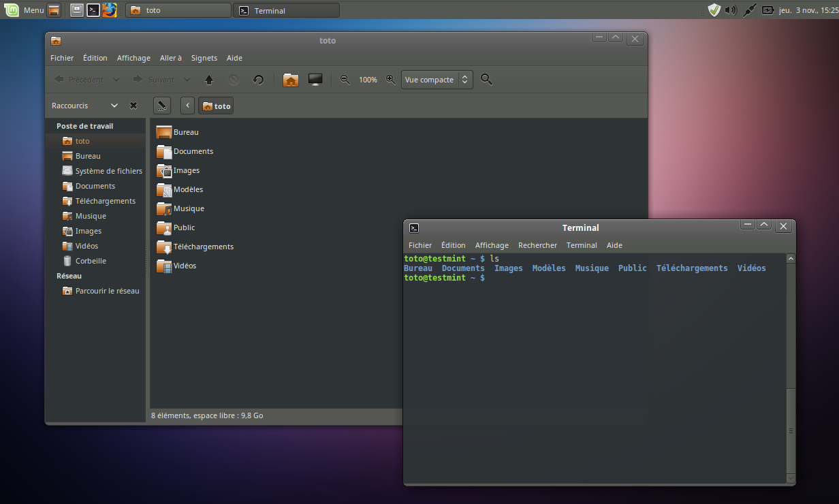Open the file search magnifier
The width and height of the screenshot is (839, 504).
486,80
